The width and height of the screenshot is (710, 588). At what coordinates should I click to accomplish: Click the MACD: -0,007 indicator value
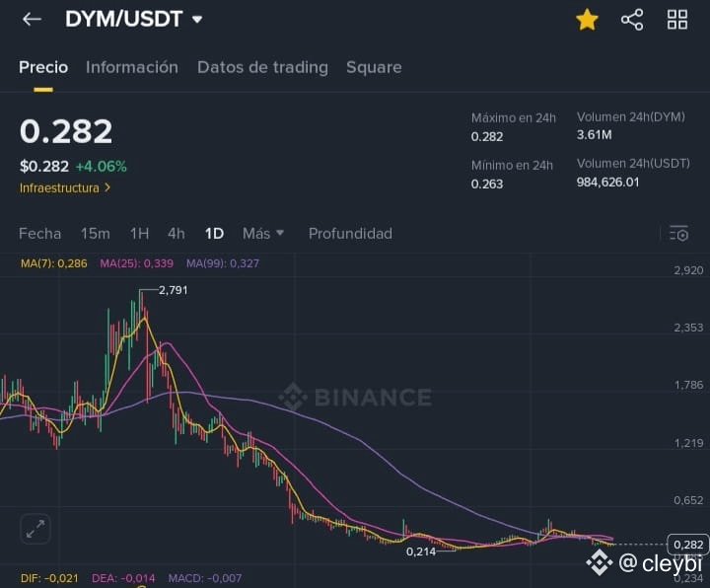pos(205,578)
